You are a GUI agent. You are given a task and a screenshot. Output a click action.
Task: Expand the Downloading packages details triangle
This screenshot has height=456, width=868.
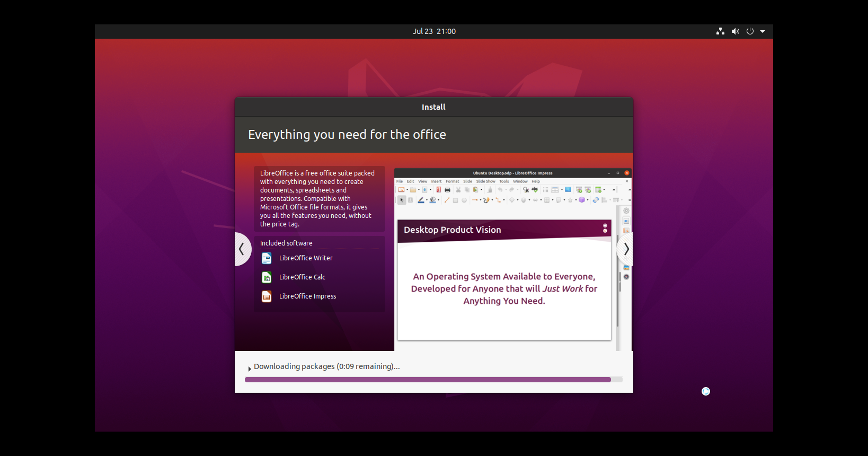pos(250,369)
